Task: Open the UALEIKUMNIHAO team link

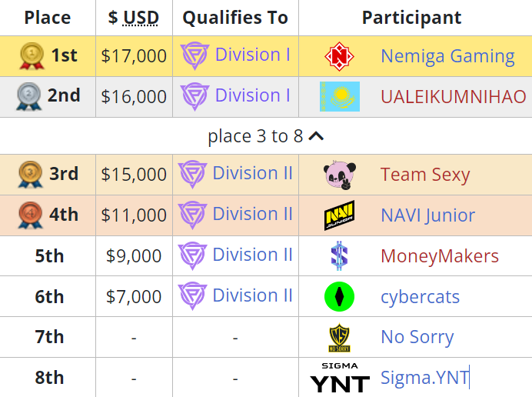Action: pos(454,97)
